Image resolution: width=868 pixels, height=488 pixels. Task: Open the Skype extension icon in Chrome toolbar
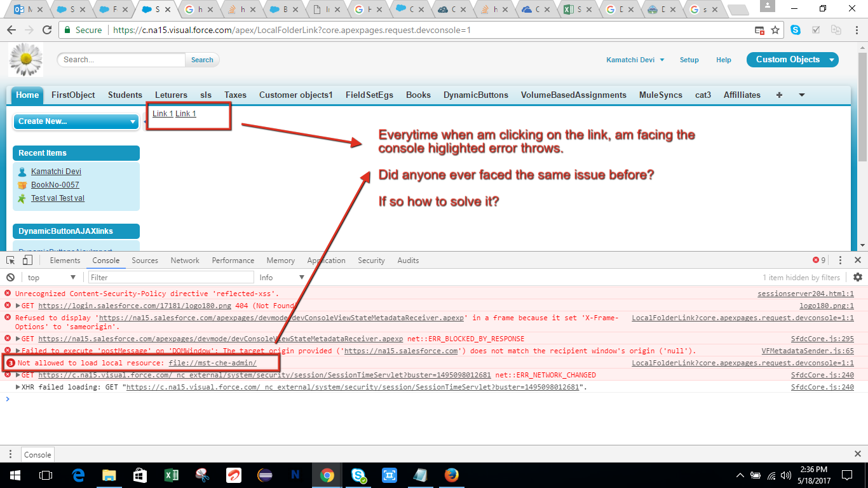coord(796,30)
